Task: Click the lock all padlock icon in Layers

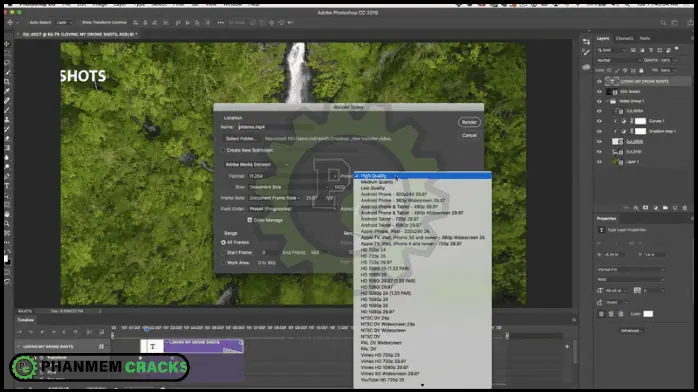Action: (x=641, y=70)
